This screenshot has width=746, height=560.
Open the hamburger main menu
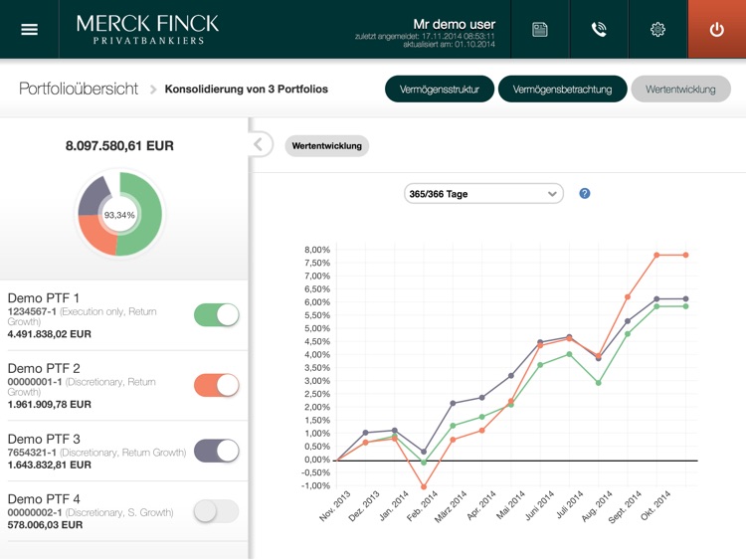point(29,30)
